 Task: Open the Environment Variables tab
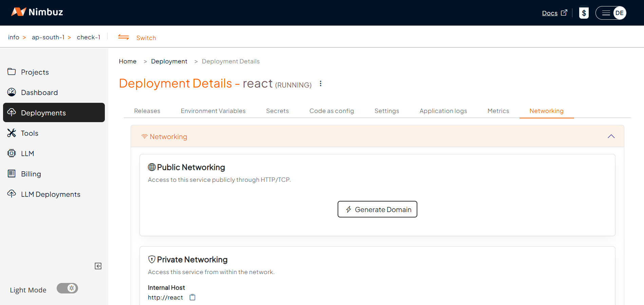tap(213, 111)
